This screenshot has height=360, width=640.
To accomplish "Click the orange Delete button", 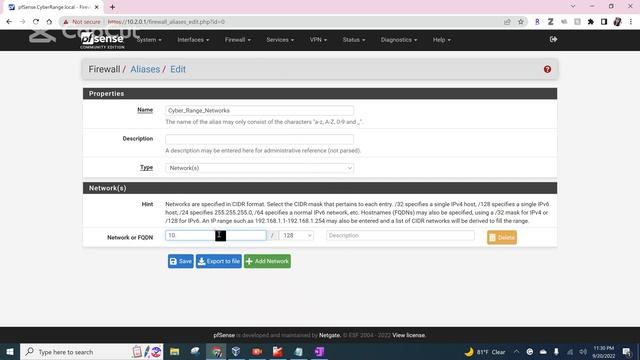I will point(502,238).
